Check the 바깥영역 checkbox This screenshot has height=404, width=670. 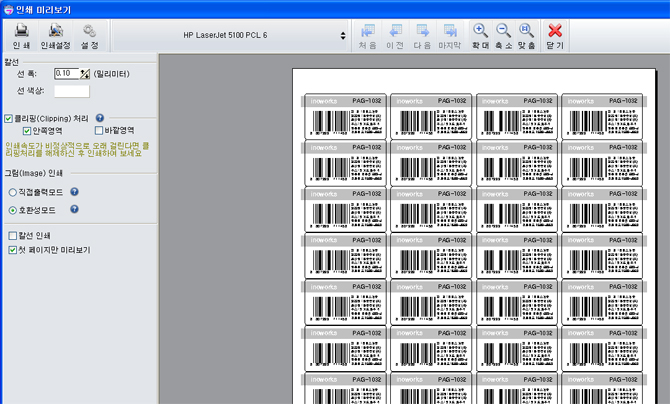pyautogui.click(x=99, y=130)
